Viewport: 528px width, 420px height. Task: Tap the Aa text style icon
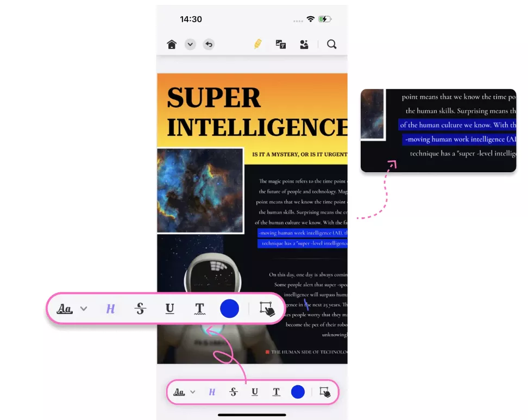(x=65, y=309)
